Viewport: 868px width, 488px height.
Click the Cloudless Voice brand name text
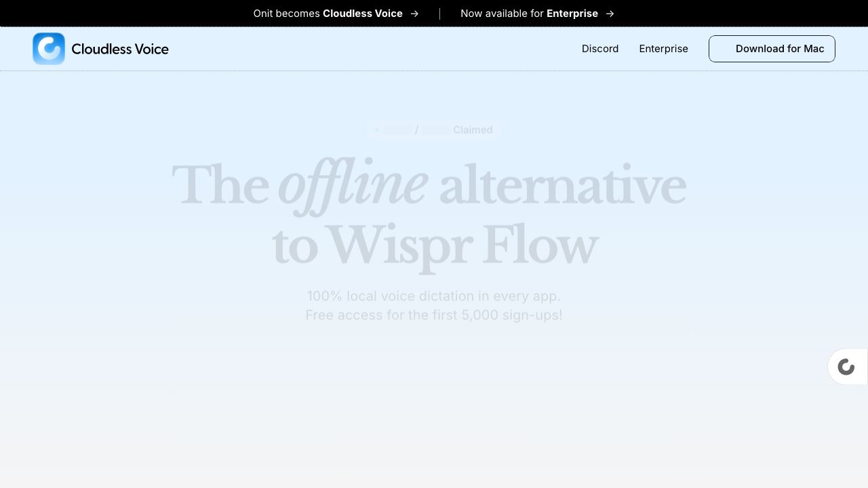click(120, 49)
